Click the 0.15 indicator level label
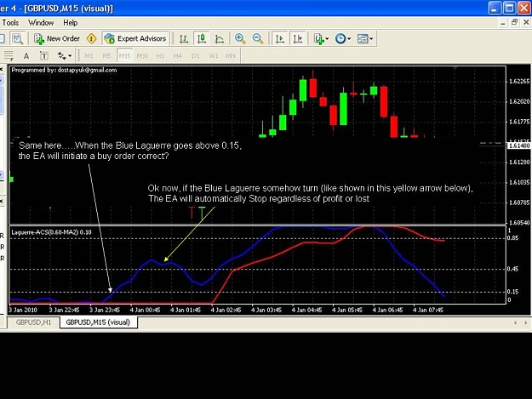The width and height of the screenshot is (532, 399). click(x=512, y=292)
